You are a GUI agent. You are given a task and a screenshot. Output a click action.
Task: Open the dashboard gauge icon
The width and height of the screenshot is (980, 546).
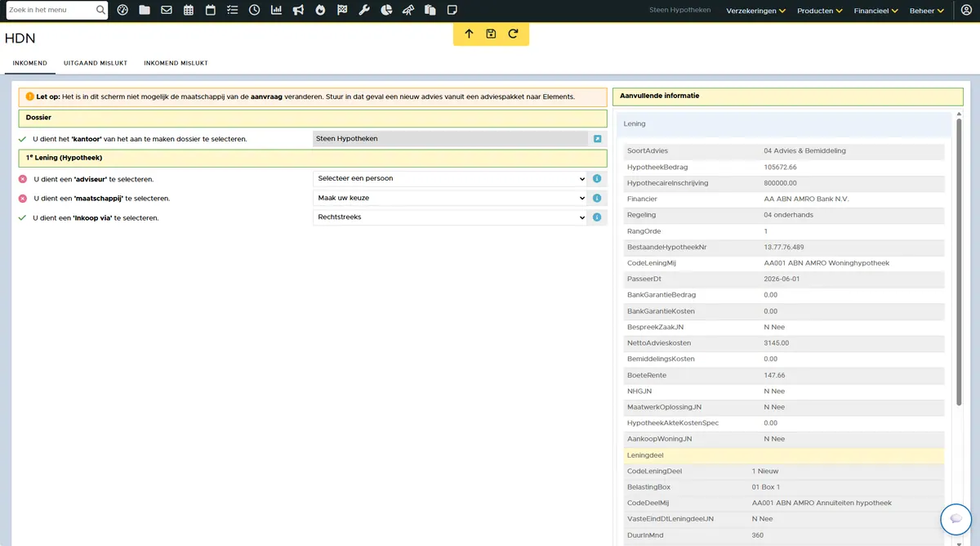click(x=122, y=11)
